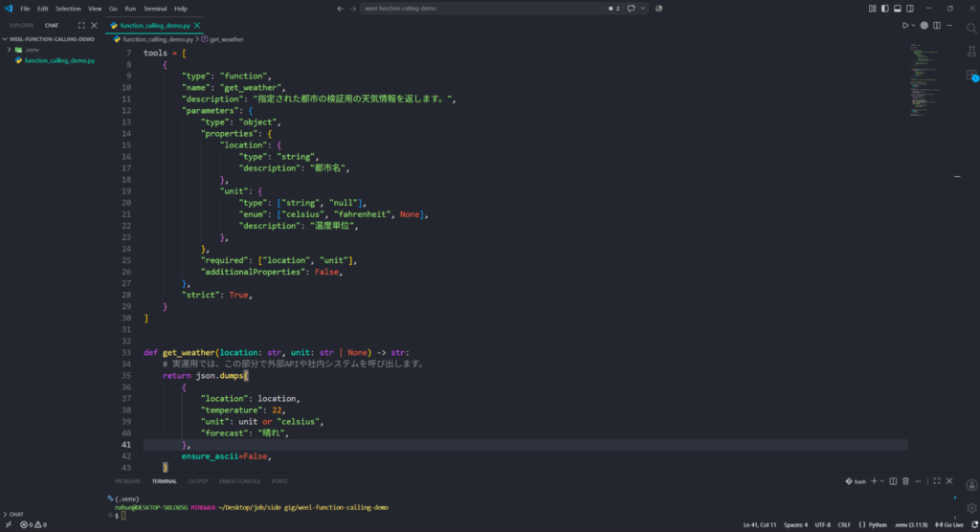Open Extensions view with the update badge

(x=971, y=75)
